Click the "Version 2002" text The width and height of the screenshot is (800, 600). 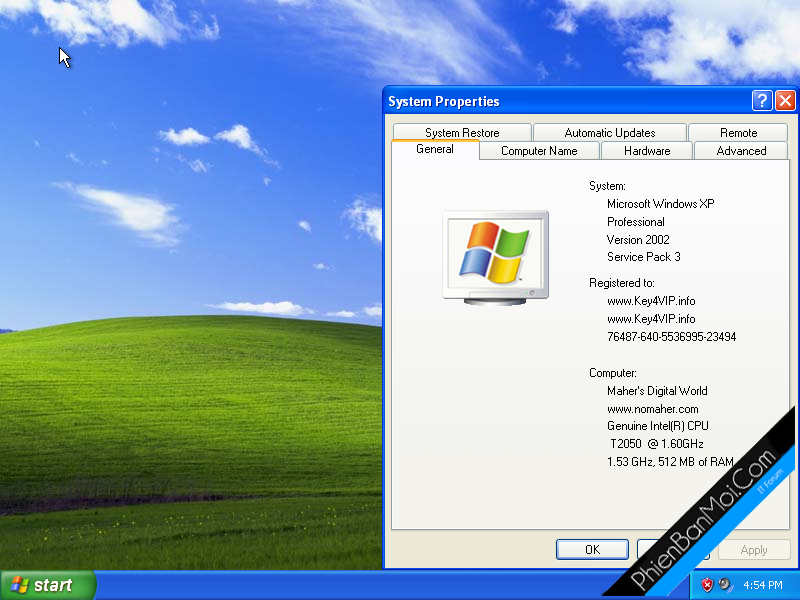click(x=638, y=240)
